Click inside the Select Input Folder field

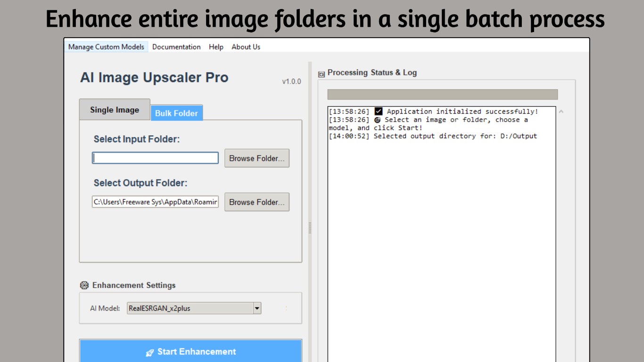pyautogui.click(x=155, y=157)
